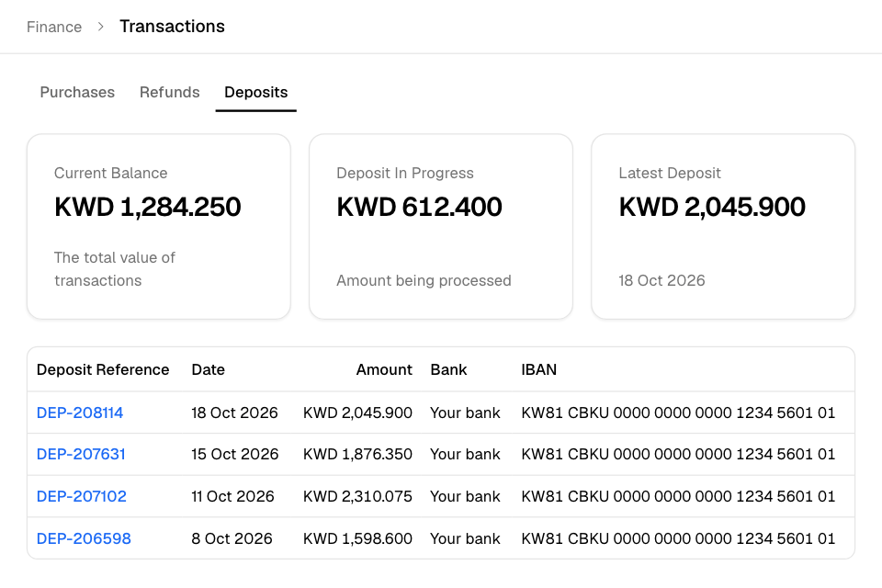Screen dimensions: 882x588
Task: Click 'Amount being processed' caption
Action: (x=424, y=280)
